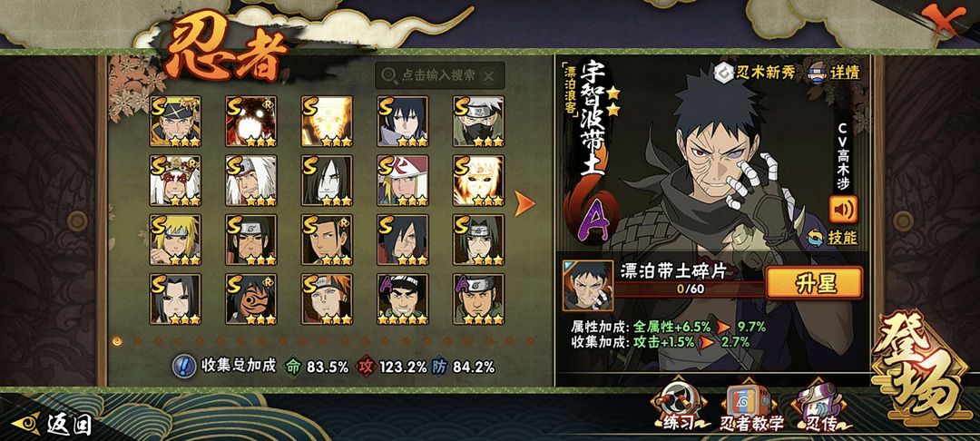
Task: Click the fragment progress bar 0/60
Action: [690, 289]
